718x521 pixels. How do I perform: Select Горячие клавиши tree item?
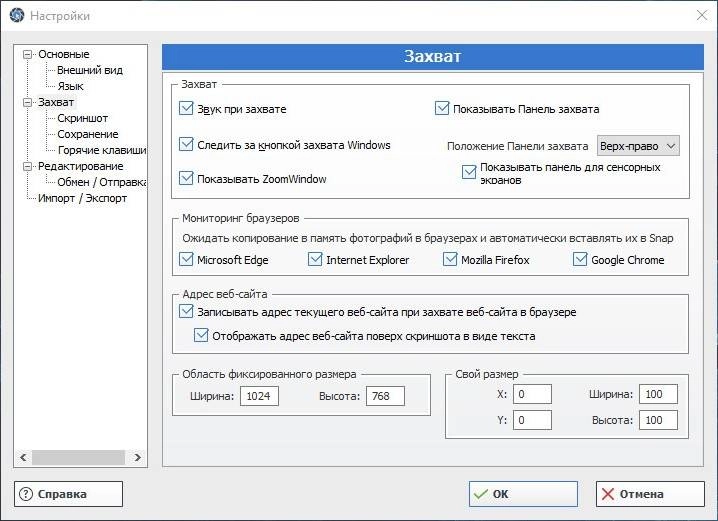click(102, 150)
